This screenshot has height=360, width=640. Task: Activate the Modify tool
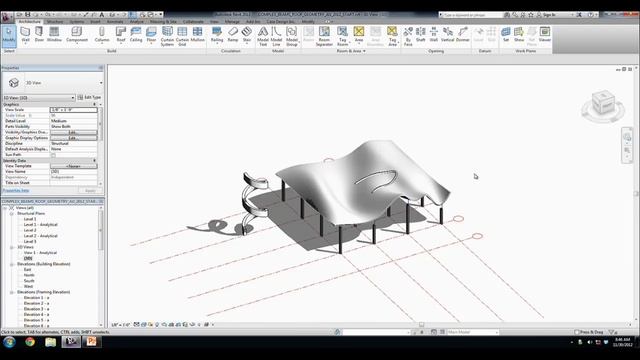click(9, 36)
